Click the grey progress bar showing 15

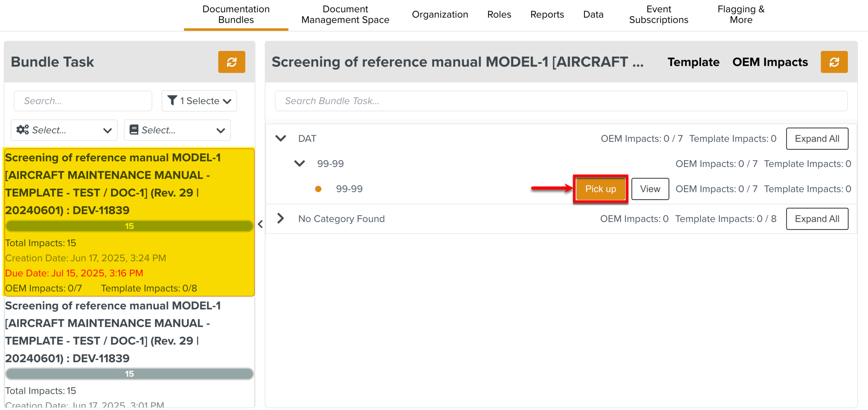point(129,374)
